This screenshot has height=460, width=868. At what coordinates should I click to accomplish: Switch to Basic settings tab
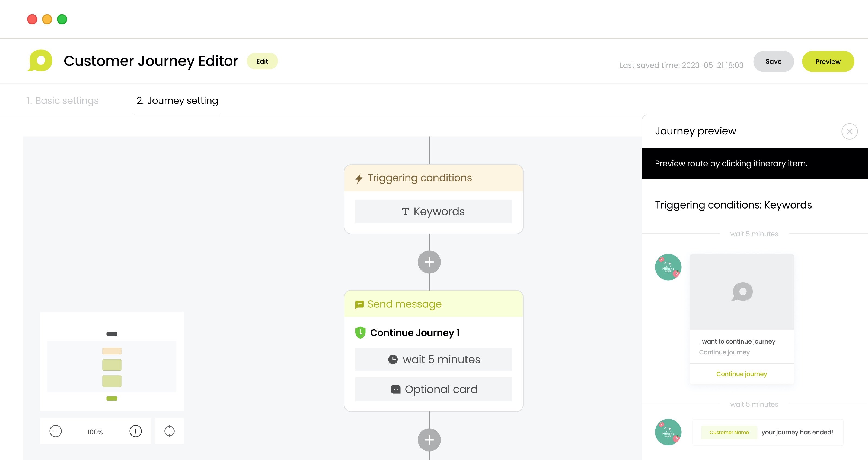pyautogui.click(x=63, y=100)
